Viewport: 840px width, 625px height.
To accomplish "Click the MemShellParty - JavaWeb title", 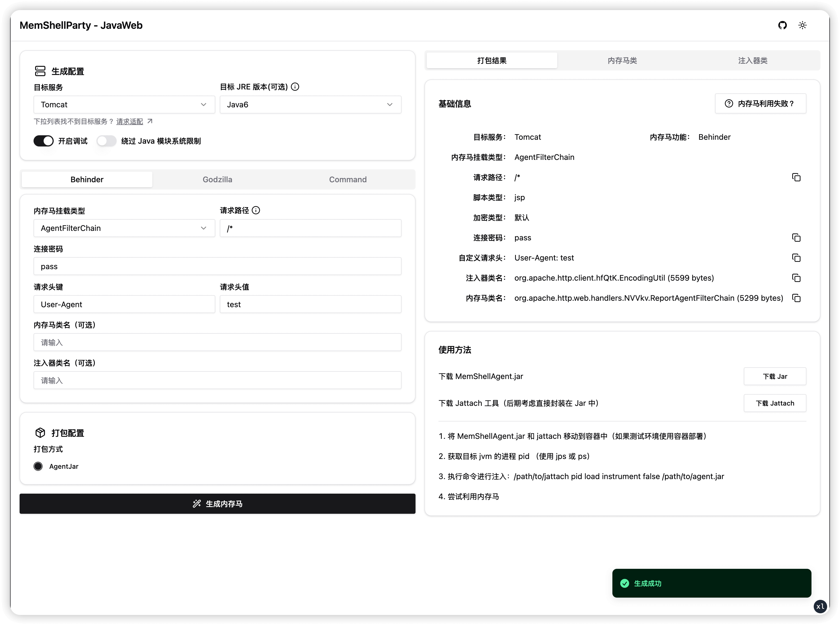I will (81, 25).
